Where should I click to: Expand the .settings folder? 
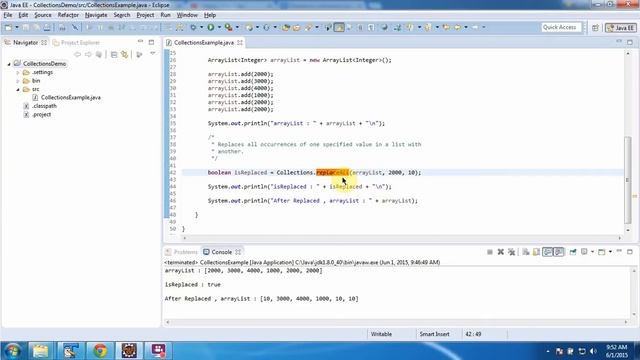(18, 72)
